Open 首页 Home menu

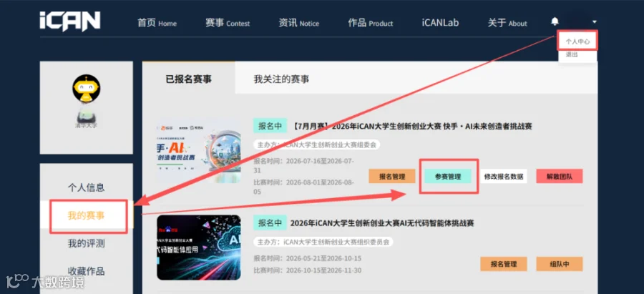(x=157, y=23)
